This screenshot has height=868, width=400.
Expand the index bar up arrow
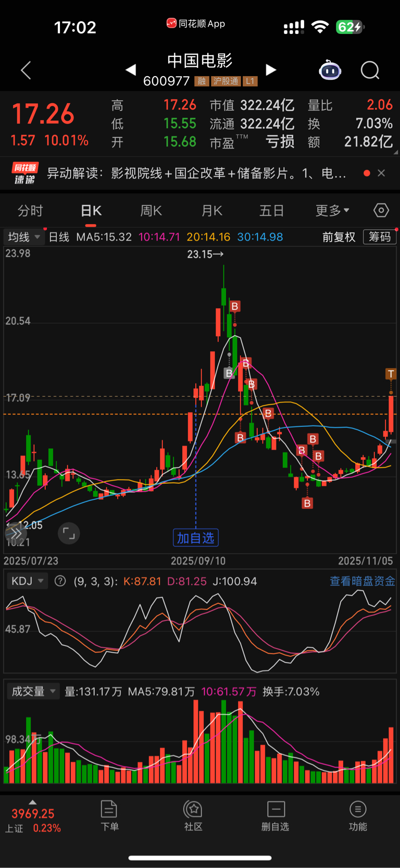tap(32, 802)
